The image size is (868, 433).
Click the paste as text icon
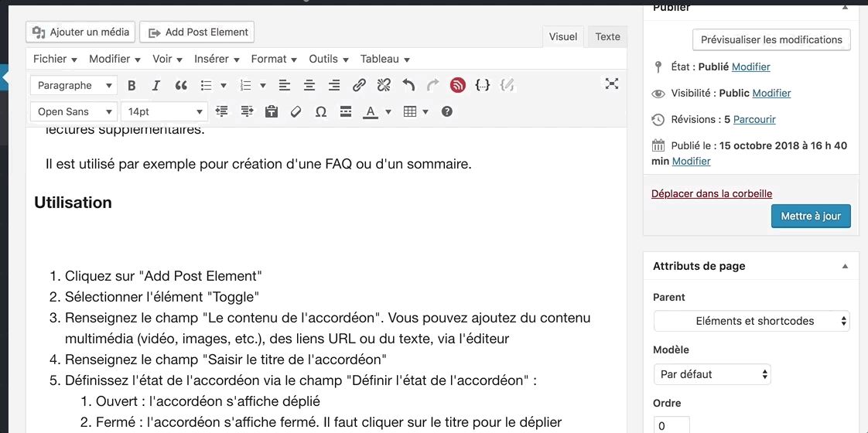pos(271,112)
